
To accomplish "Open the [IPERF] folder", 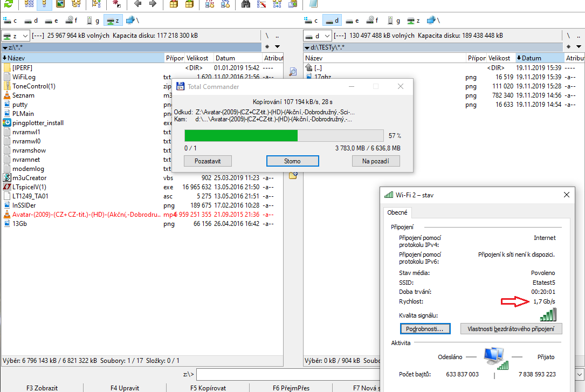I will click(x=142, y=68).
